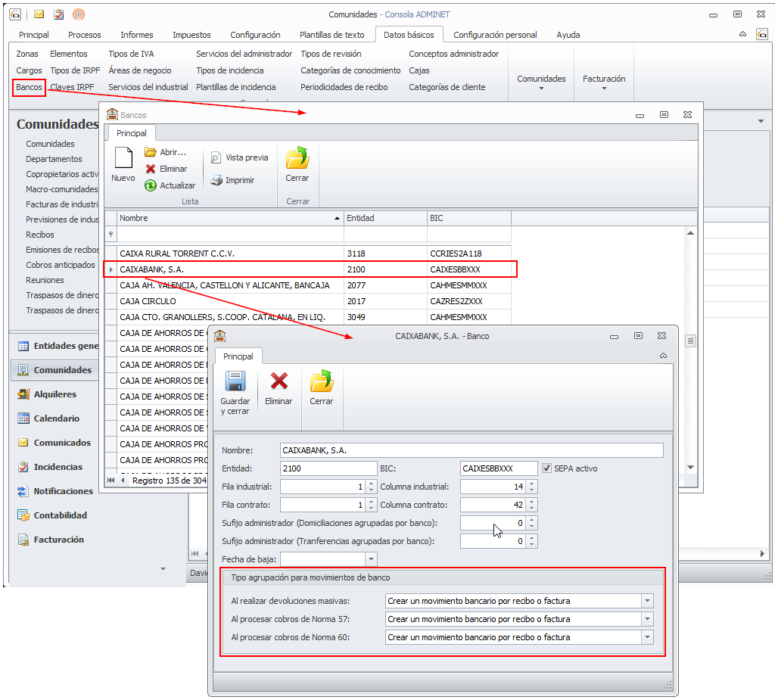Increase Columna industrial spinner value
Image resolution: width=775 pixels, height=700 pixels.
(x=532, y=484)
